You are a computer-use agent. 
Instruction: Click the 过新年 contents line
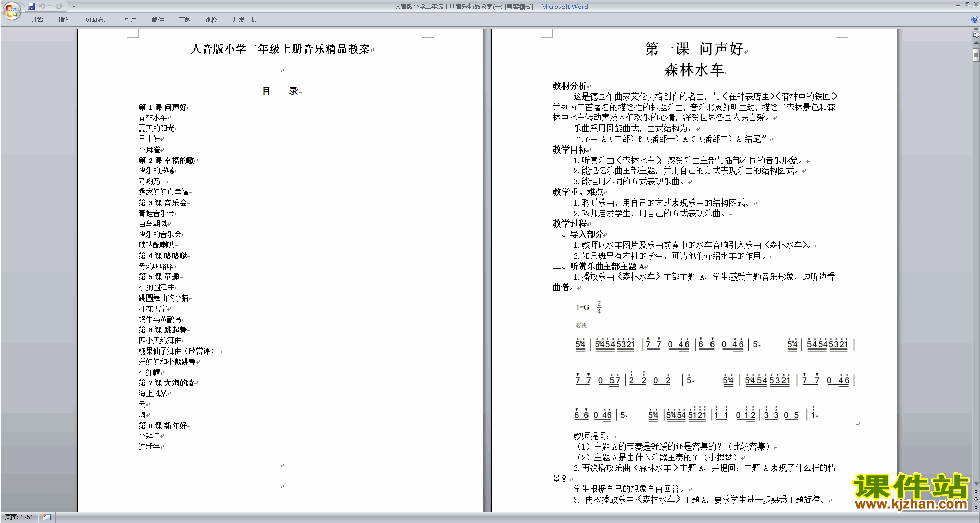pos(150,446)
